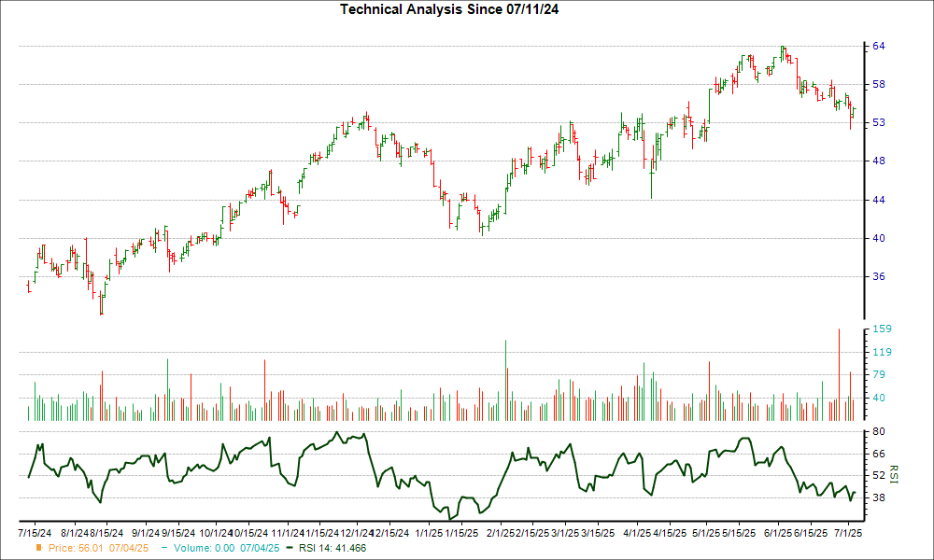Click the 38 RSI axis label
The width and height of the screenshot is (934, 560).
(879, 497)
